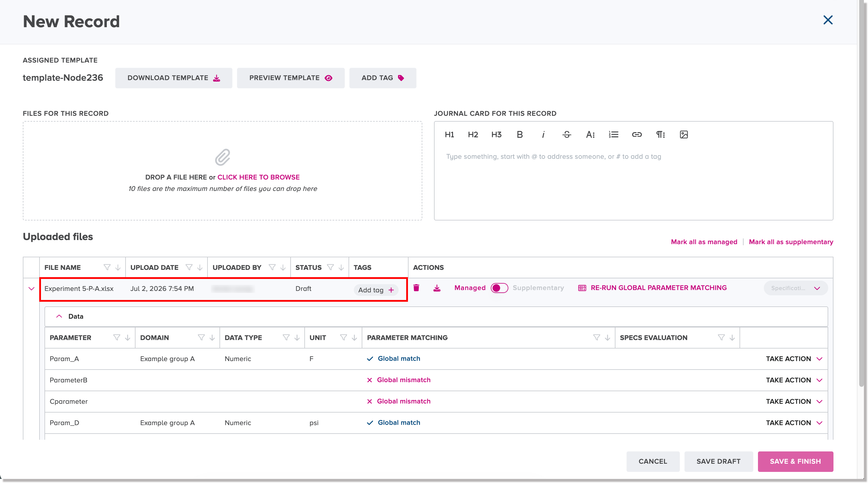Download Experiment 5-P-A.xlsx file icon
Viewport: 868px width, 483px height.
point(437,288)
